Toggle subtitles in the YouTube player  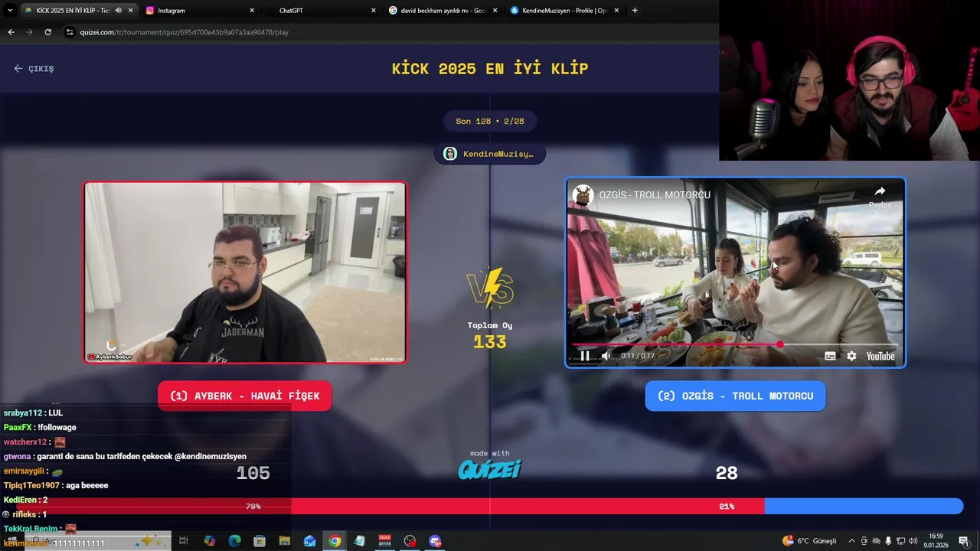(830, 356)
